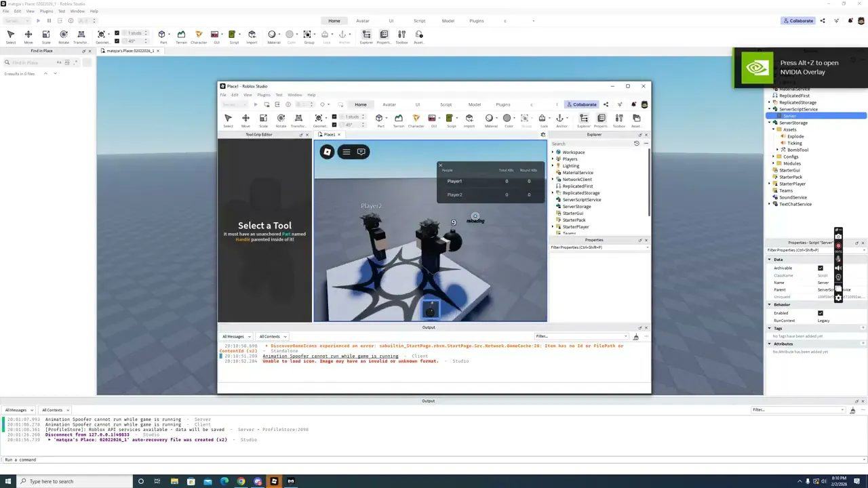The image size is (868, 488).
Task: Click the Explorer Search field in Place1 window
Action: 590,144
